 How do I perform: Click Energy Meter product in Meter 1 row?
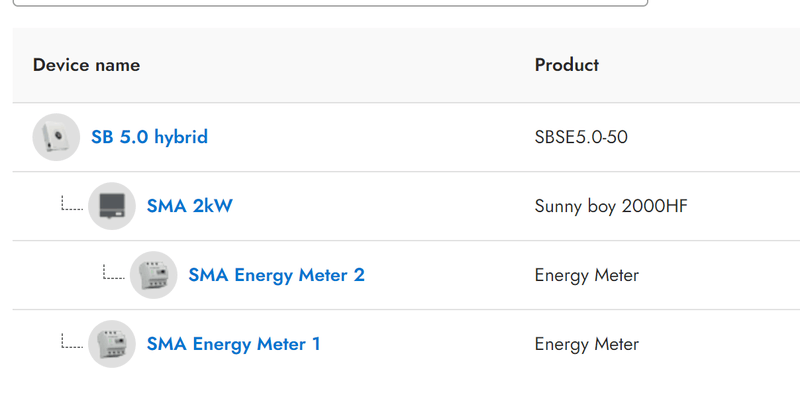tap(587, 344)
